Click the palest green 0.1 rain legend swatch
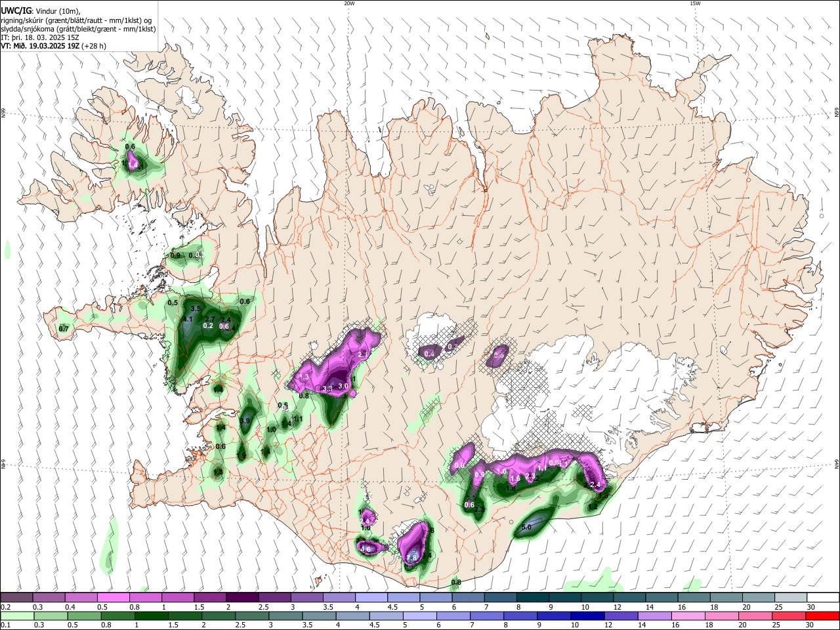The height and width of the screenshot is (630, 840). tap(17, 616)
